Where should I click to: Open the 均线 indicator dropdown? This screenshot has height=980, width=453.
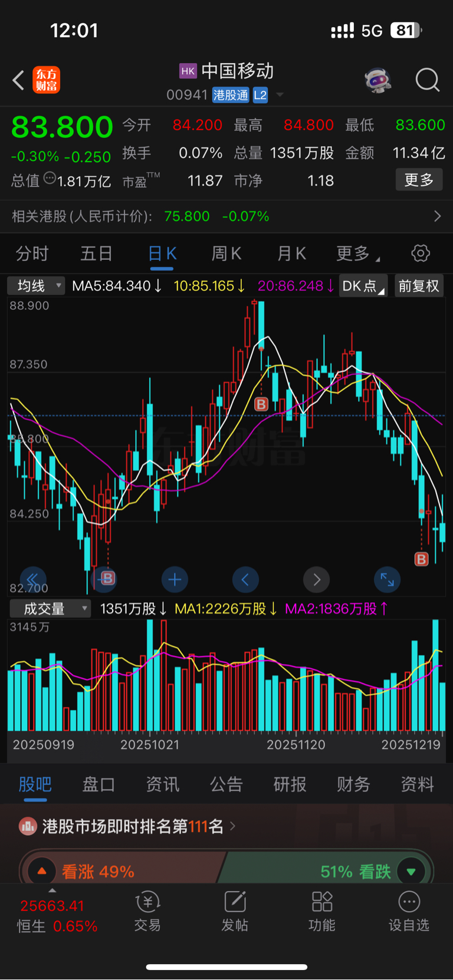pyautogui.click(x=36, y=286)
